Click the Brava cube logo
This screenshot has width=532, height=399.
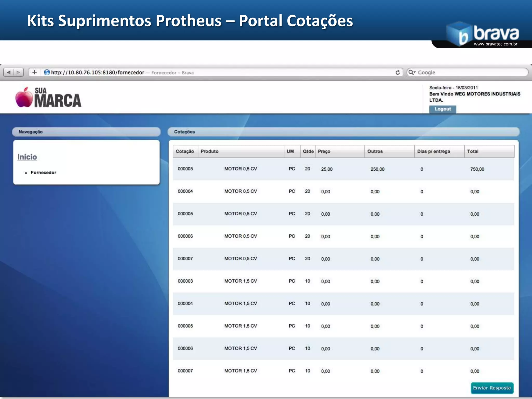pos(459,34)
